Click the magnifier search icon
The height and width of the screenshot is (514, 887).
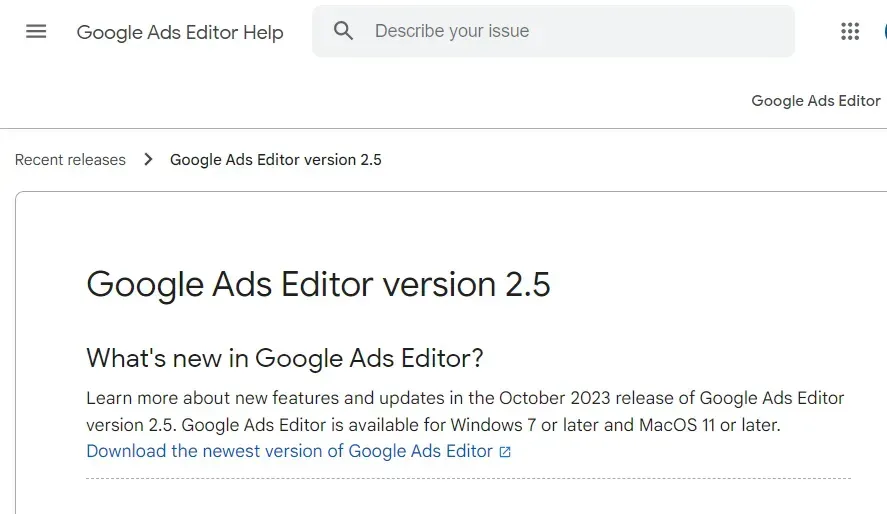(343, 31)
